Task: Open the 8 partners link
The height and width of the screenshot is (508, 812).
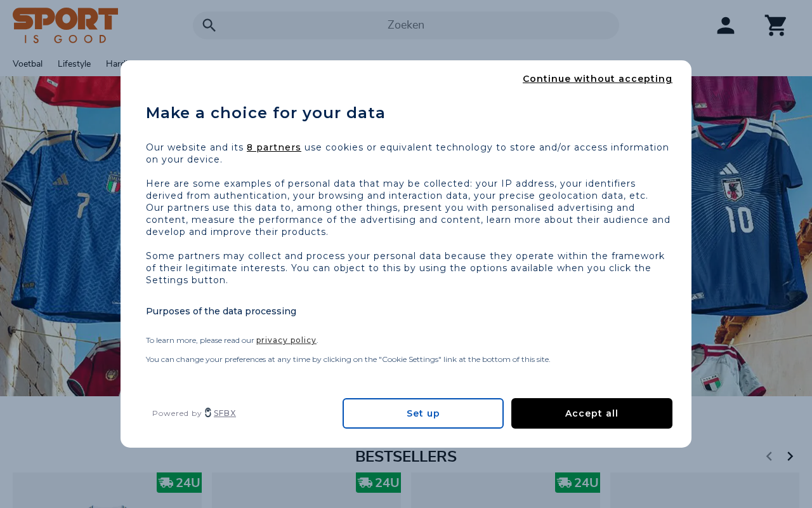Action: click(x=274, y=147)
